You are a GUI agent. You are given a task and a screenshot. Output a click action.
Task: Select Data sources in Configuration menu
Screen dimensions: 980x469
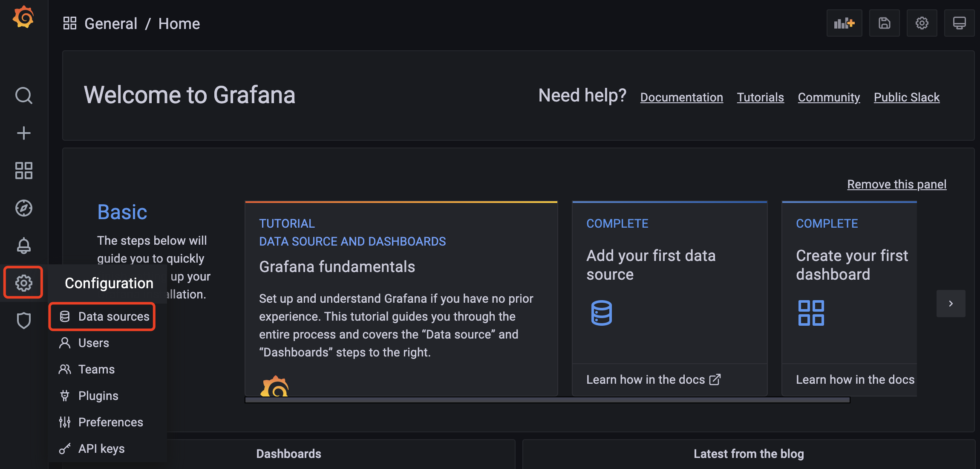[x=113, y=316]
